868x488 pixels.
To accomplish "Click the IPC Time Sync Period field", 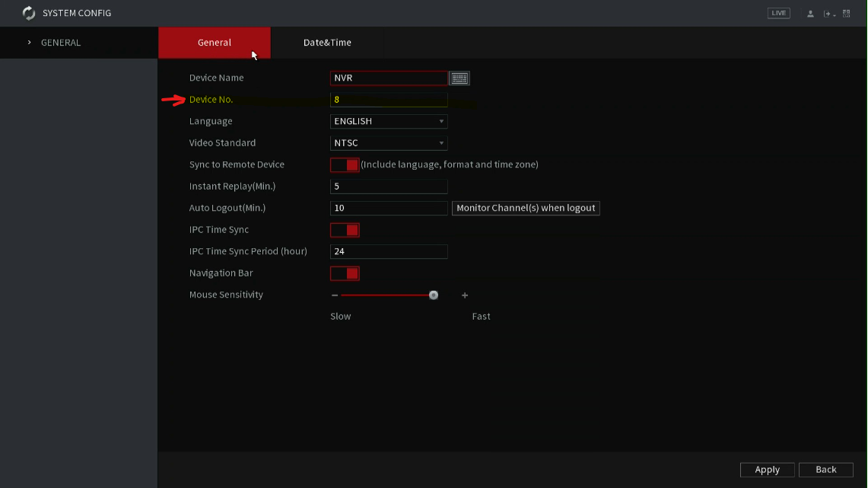I will (389, 251).
